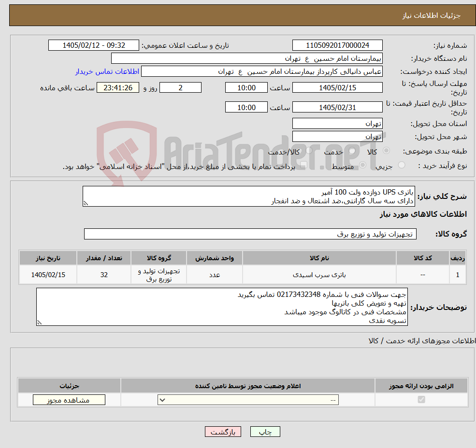Click the باتری سرب اسیدی item cell
The width and height of the screenshot is (476, 448).
coord(319,275)
